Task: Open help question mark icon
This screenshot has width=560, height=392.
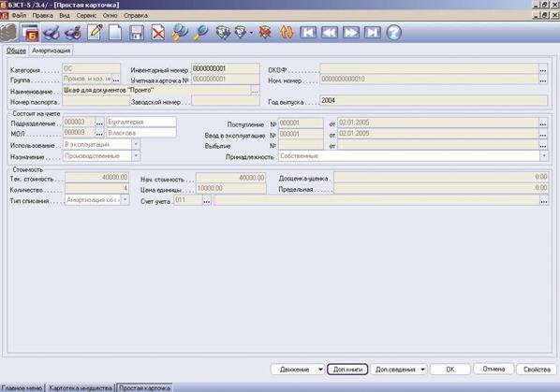Action: coord(393,33)
